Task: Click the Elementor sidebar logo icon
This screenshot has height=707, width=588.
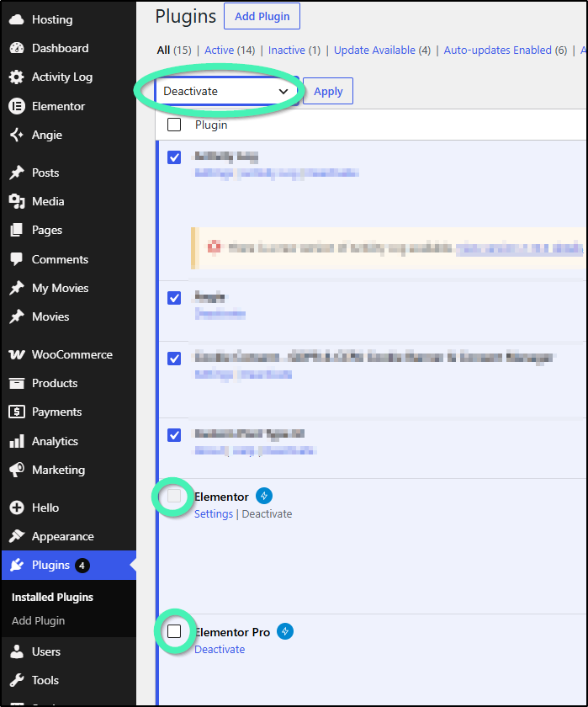Action: 17,106
